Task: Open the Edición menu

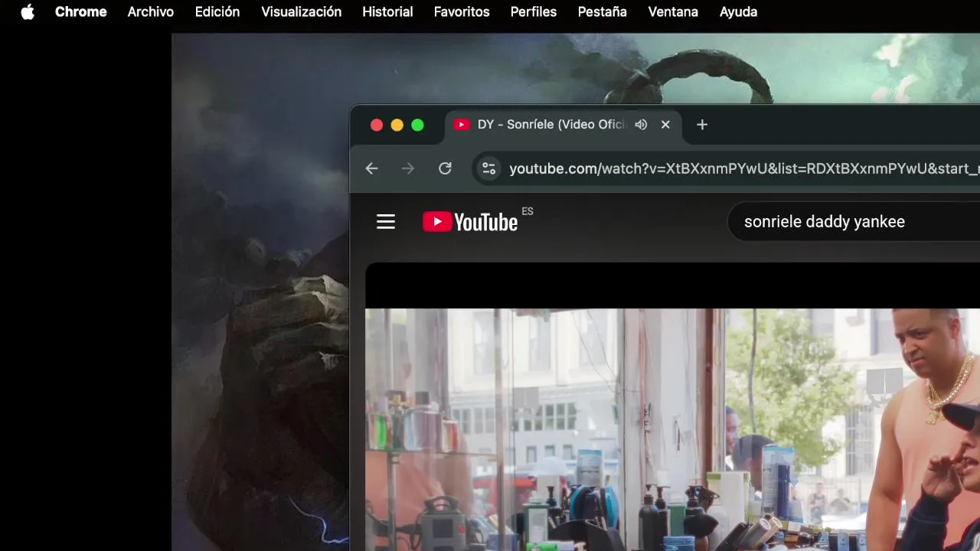Action: (x=217, y=11)
